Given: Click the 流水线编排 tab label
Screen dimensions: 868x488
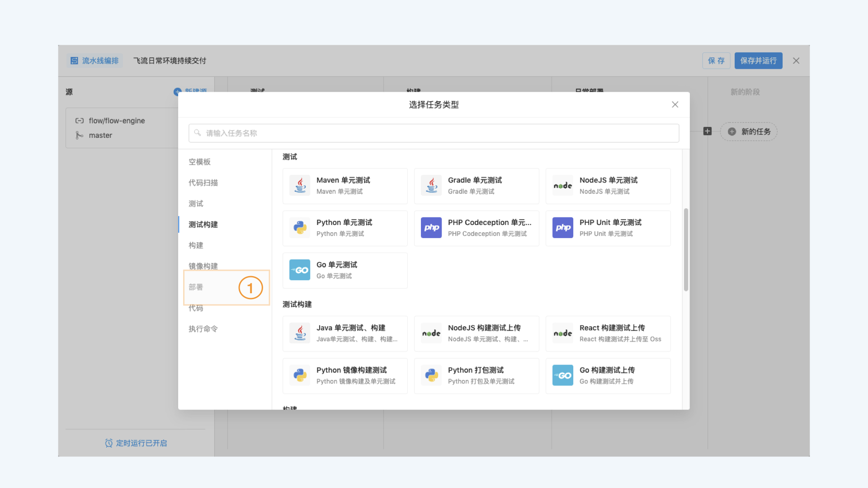Looking at the screenshot, I should click(x=100, y=61).
